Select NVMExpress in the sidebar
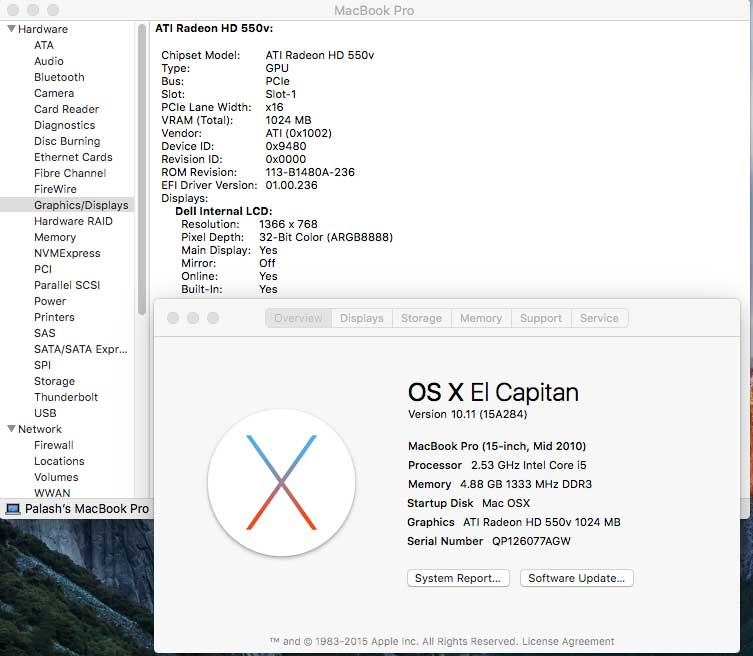753x656 pixels. point(67,253)
